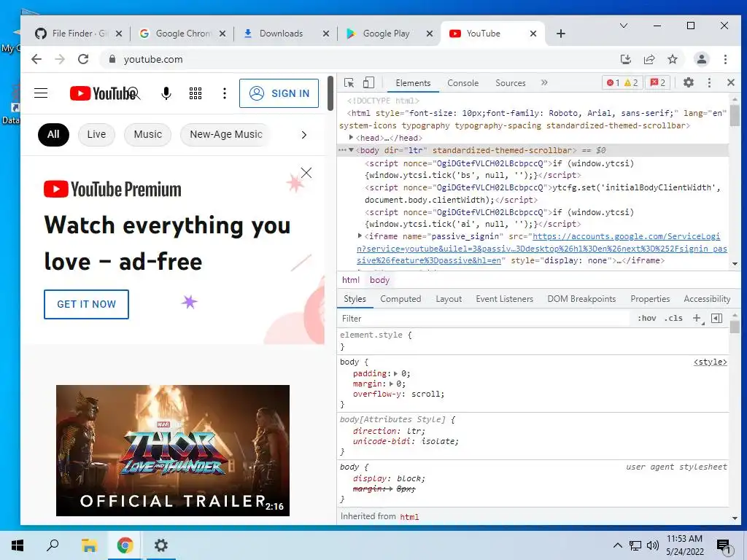The height and width of the screenshot is (560, 747).
Task: Open DevTools settings gear
Action: (x=689, y=82)
